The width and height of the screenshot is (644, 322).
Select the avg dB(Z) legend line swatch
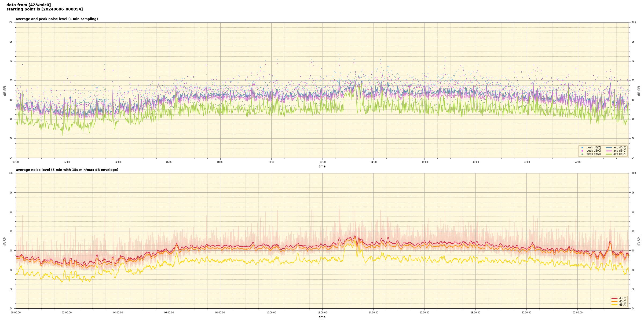[x=609, y=148]
